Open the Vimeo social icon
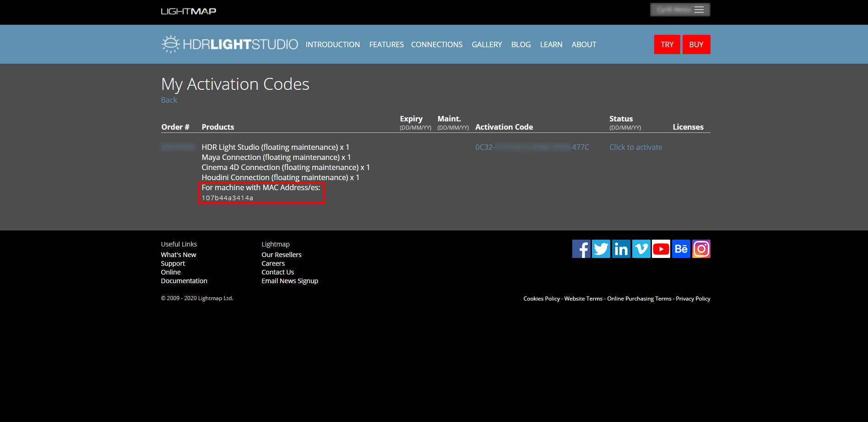This screenshot has width=868, height=422. [641, 249]
